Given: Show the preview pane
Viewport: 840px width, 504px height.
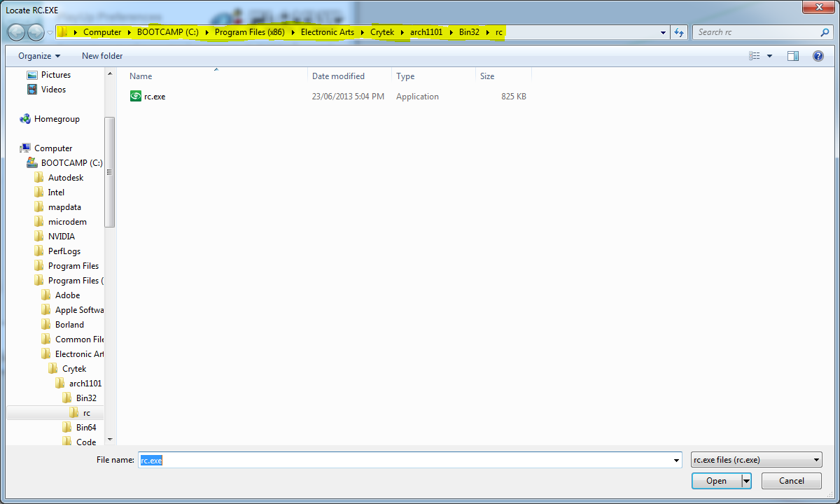Looking at the screenshot, I should pos(793,56).
